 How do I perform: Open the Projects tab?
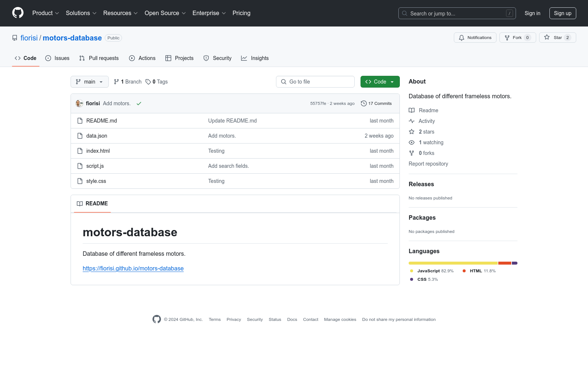pos(179,58)
